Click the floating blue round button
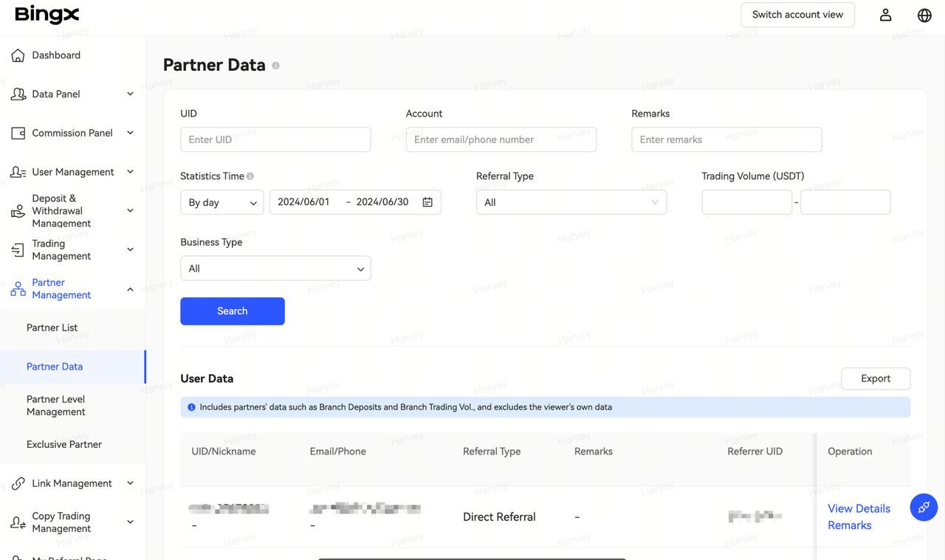Screen dimensions: 945x560 click(923, 507)
